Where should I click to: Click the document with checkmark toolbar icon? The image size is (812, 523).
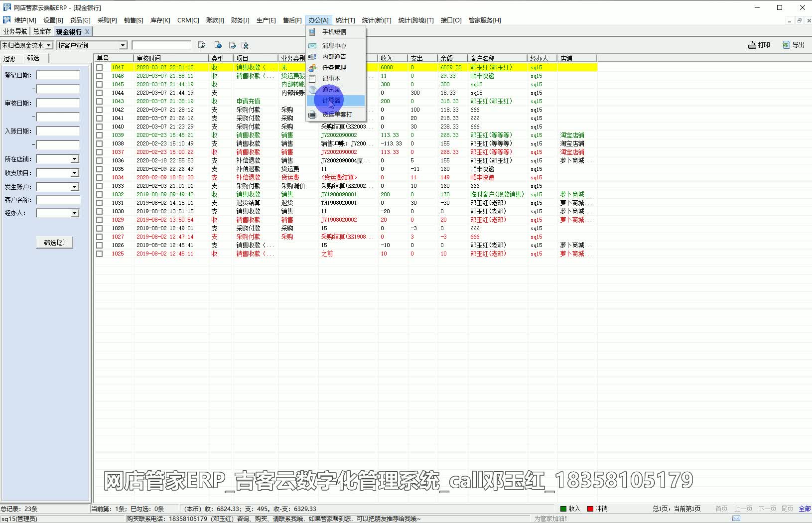pos(232,45)
